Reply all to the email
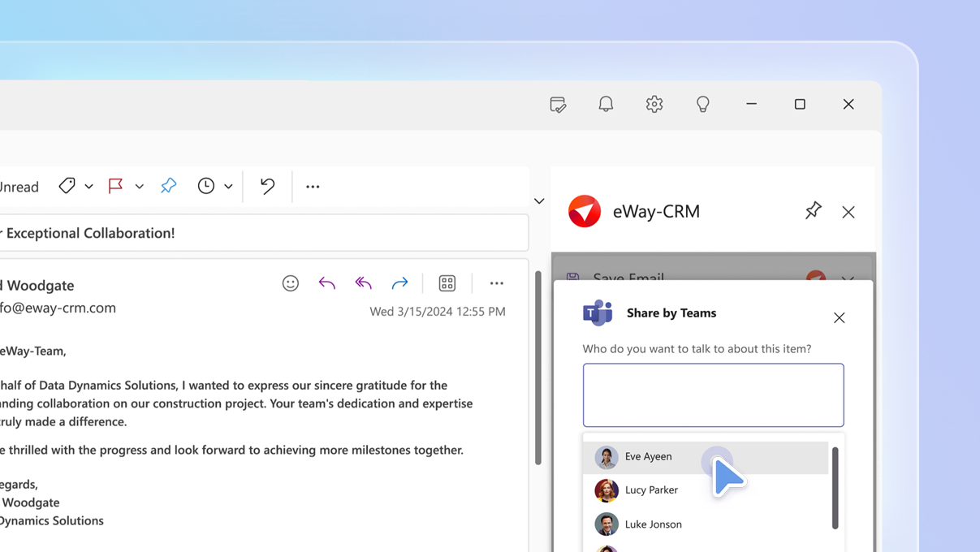This screenshot has width=980, height=552. [363, 283]
